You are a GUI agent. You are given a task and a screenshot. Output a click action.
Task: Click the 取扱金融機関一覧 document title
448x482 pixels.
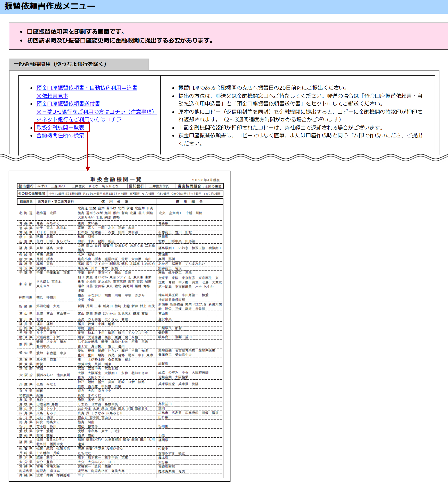point(116,179)
